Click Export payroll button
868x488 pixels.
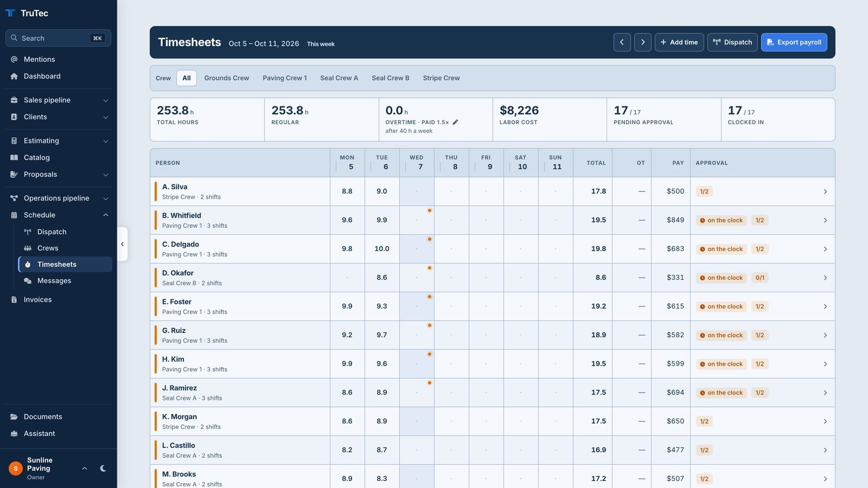pyautogui.click(x=794, y=42)
